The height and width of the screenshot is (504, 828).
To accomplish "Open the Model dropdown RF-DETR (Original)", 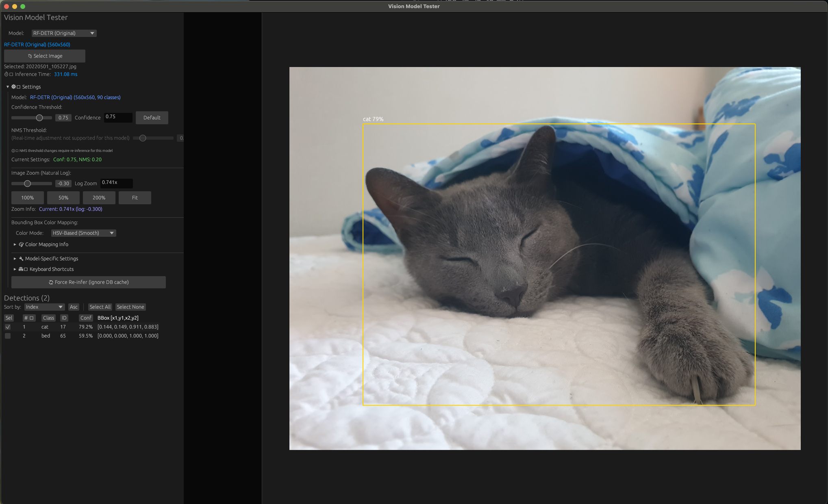I will (64, 33).
